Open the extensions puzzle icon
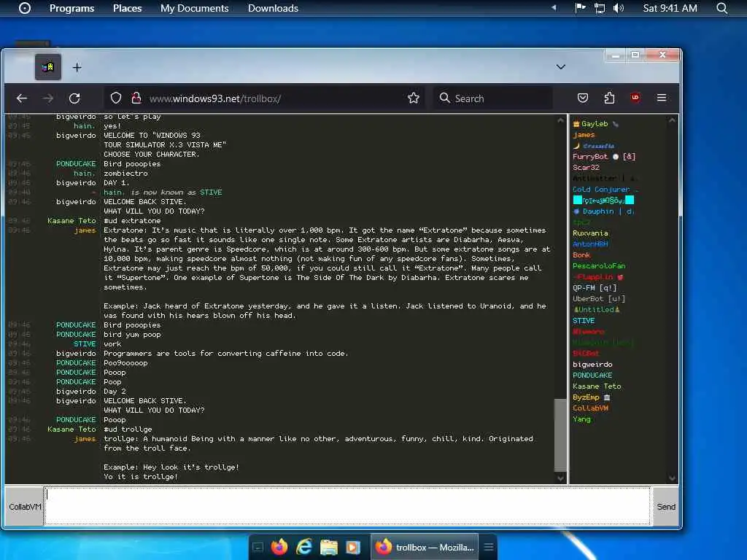Screen dimensions: 747x560 (x=609, y=98)
